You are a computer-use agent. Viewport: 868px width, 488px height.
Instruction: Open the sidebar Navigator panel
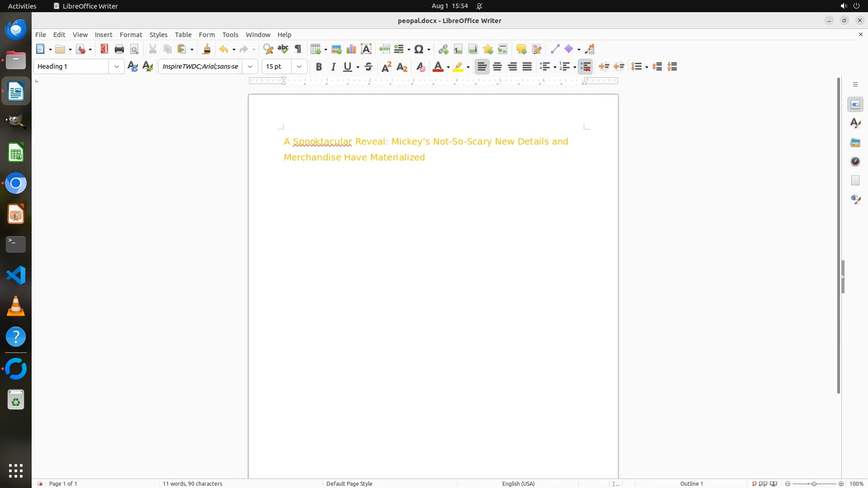[x=855, y=161]
